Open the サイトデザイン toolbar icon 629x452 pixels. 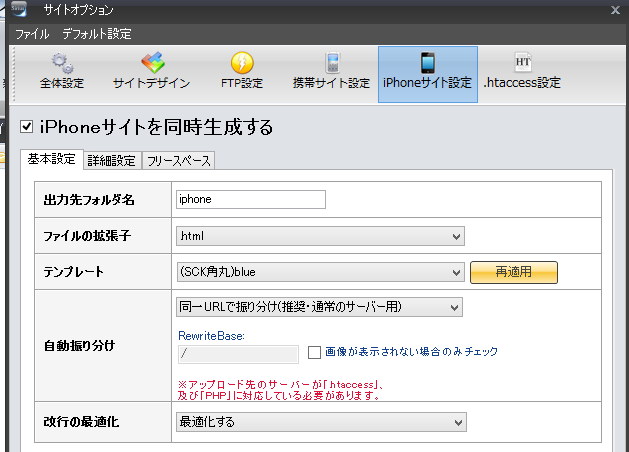pyautogui.click(x=152, y=71)
